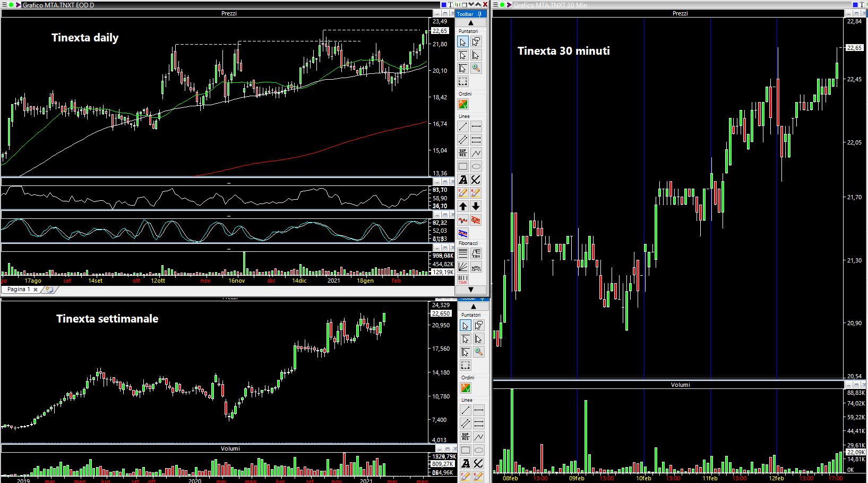Click the left pencil drawing tool in upper toolbar
Image resolution: width=868 pixels, height=483 pixels.
pyautogui.click(x=463, y=193)
